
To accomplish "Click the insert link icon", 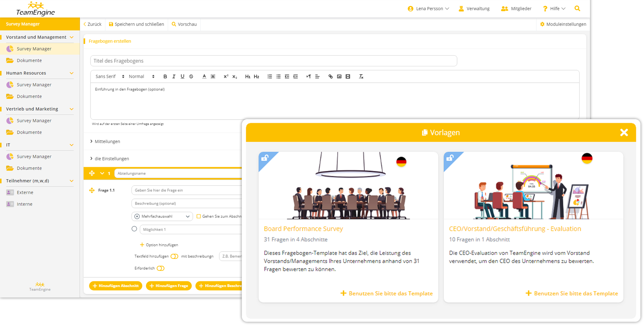I will point(330,77).
